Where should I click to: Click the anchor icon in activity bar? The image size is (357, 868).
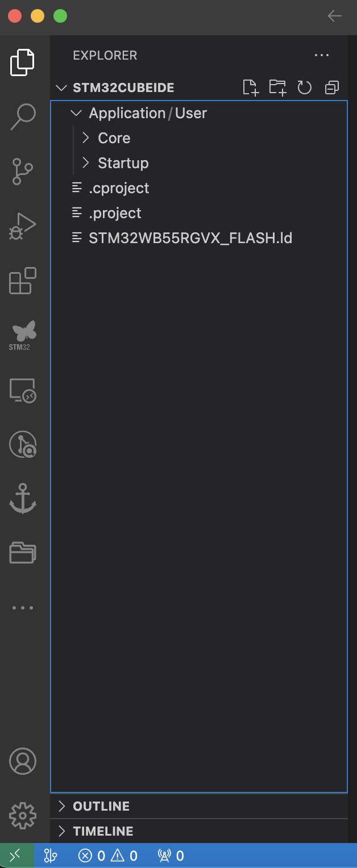point(23,499)
